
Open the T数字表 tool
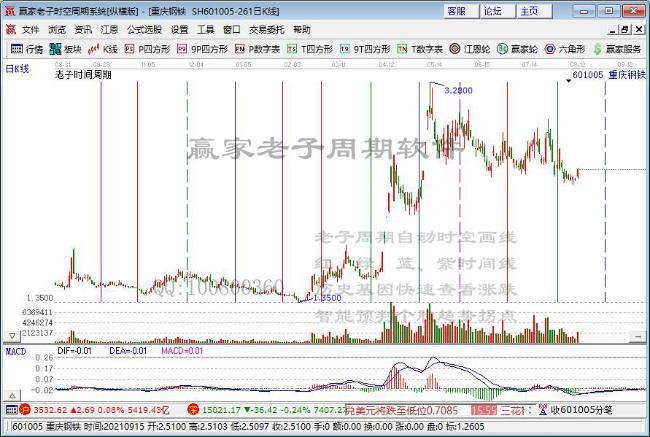[420, 49]
